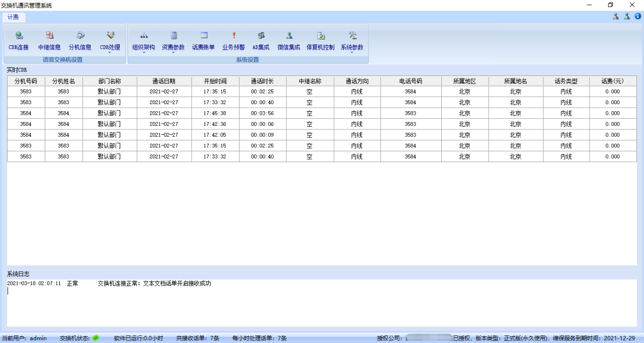The image size is (644, 343).
Task: Click the 正常 status in system log
Action: pyautogui.click(x=72, y=284)
